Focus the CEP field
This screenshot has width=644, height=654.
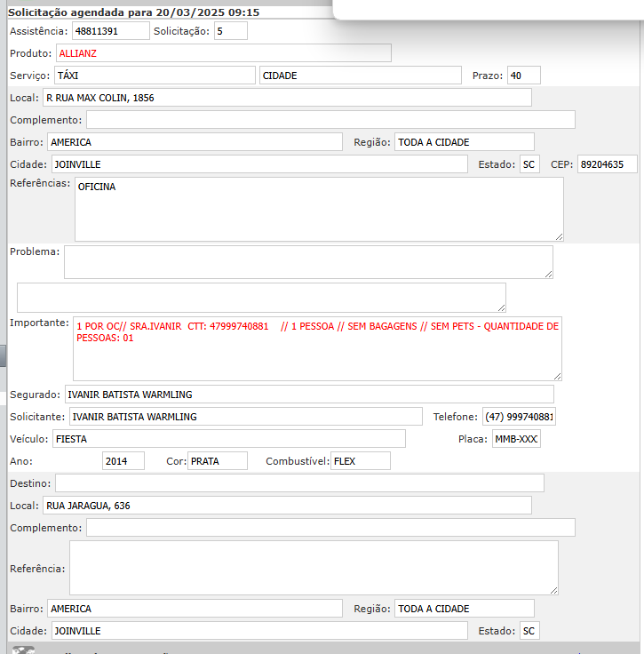coord(607,164)
